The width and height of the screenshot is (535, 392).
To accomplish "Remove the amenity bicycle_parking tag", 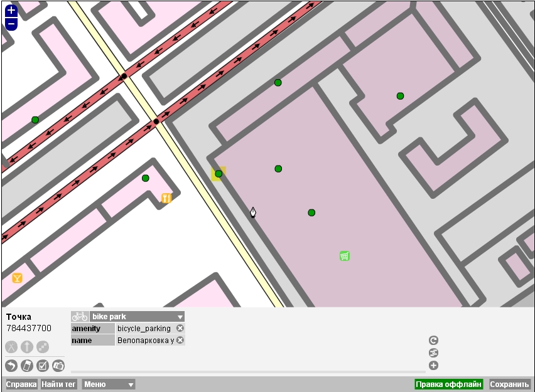I will point(180,329).
